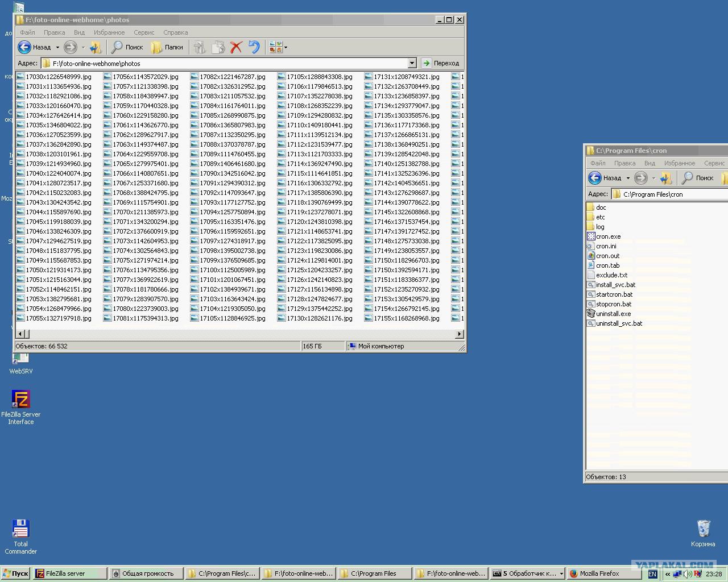728x582 pixels.
Task: Switch to Общая громкость taskbar button
Action: [x=146, y=573]
